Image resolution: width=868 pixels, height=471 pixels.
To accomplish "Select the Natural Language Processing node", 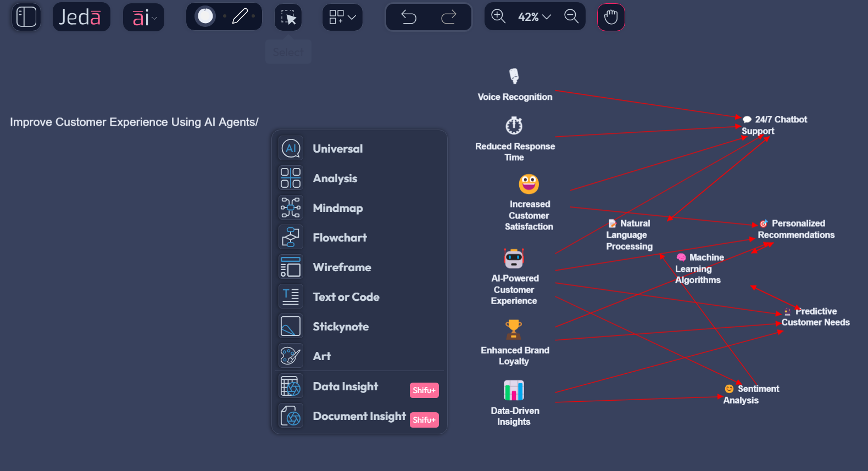I will tap(630, 235).
